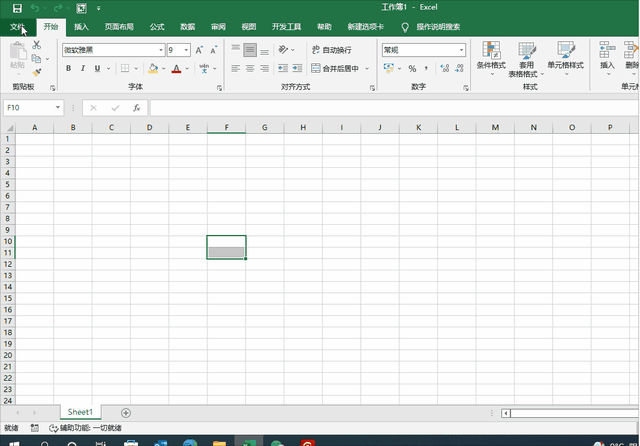The height and width of the screenshot is (446, 640).
Task: Click the Save icon in quick access toolbar
Action: (x=17, y=8)
